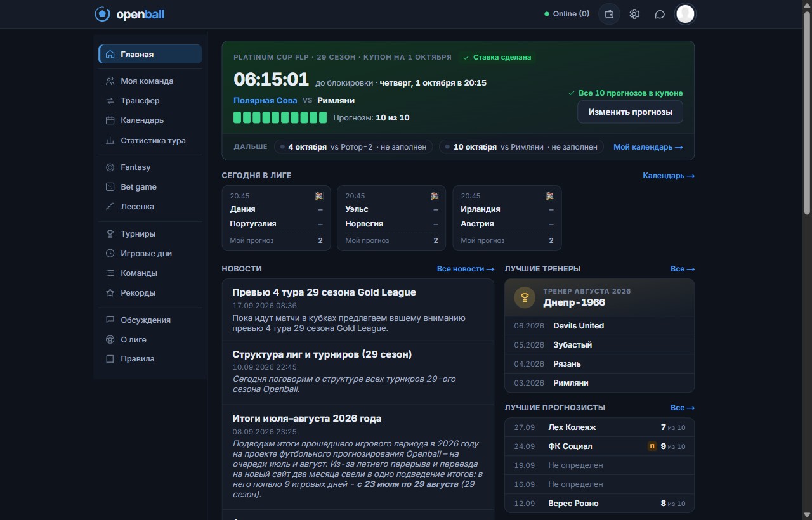
Task: Open Мой календарь link
Action: [648, 147]
